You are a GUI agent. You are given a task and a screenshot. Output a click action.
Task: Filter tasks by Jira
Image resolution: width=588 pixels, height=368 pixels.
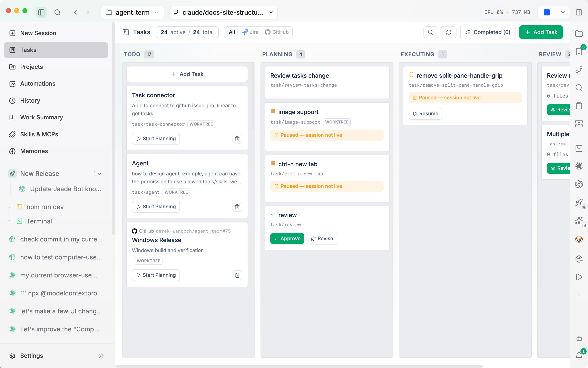[x=251, y=32]
